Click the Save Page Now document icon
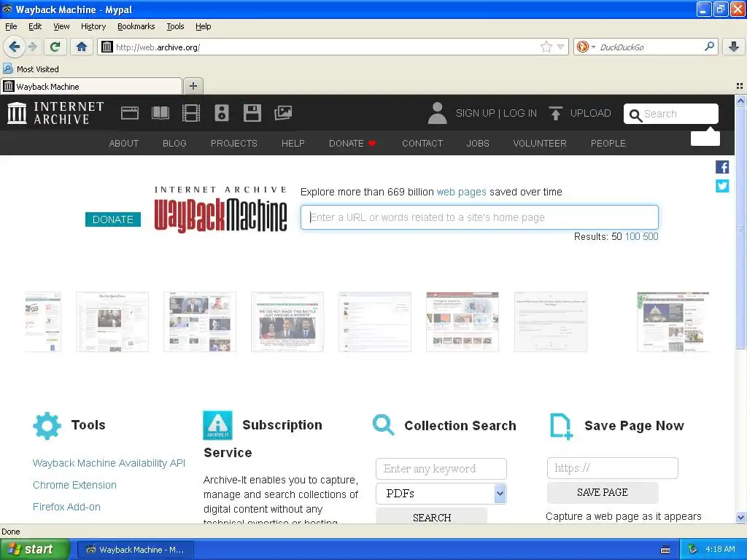 click(x=561, y=426)
